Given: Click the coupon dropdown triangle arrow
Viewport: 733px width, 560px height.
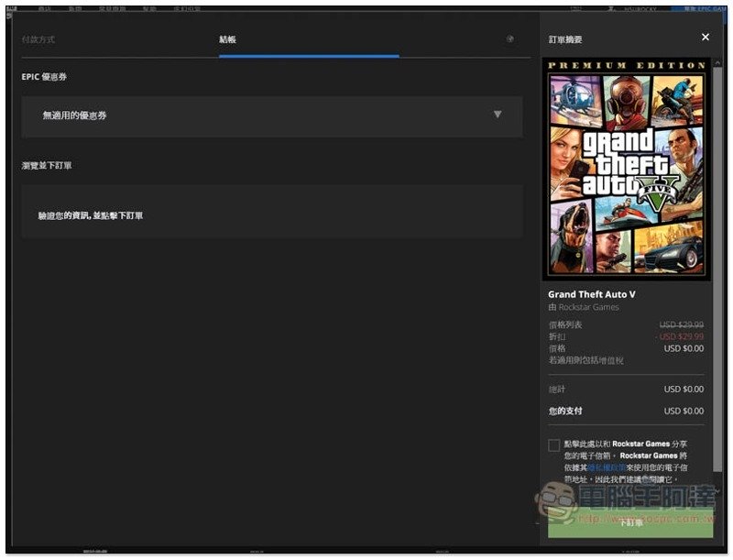Looking at the screenshot, I should point(498,115).
